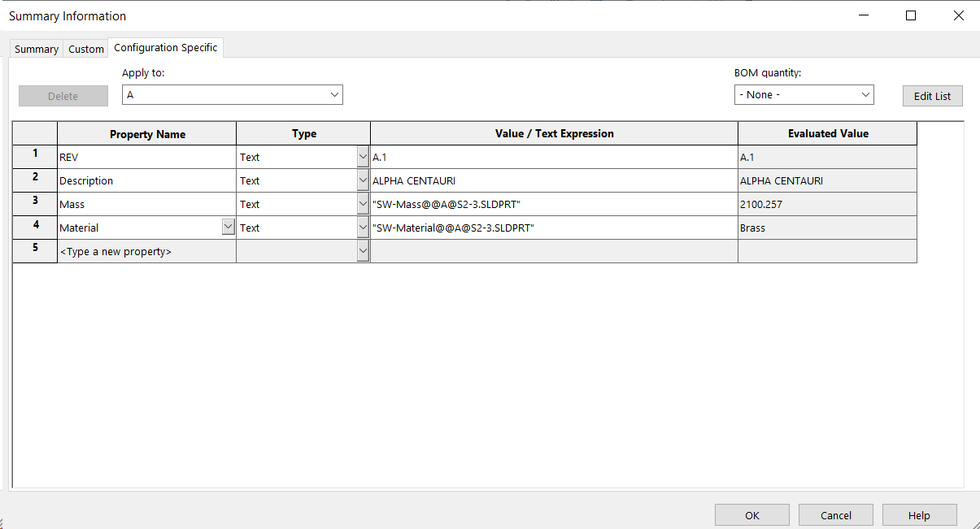The width and height of the screenshot is (980, 529).
Task: Click the Edit List button
Action: [932, 95]
